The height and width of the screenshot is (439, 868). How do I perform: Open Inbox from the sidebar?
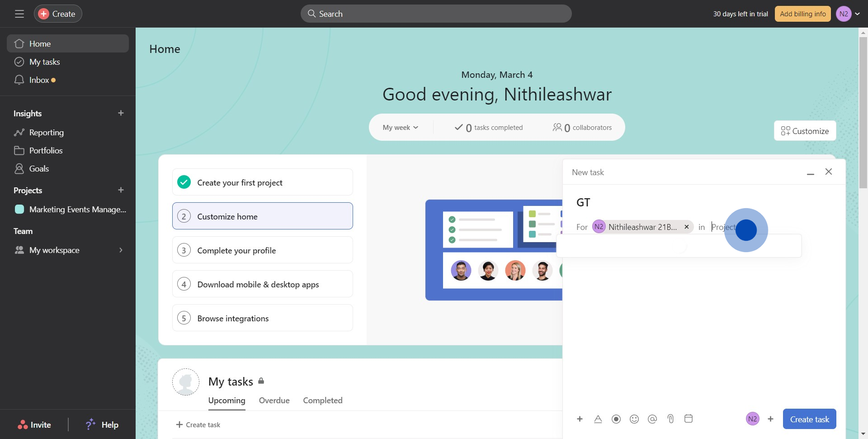point(39,80)
